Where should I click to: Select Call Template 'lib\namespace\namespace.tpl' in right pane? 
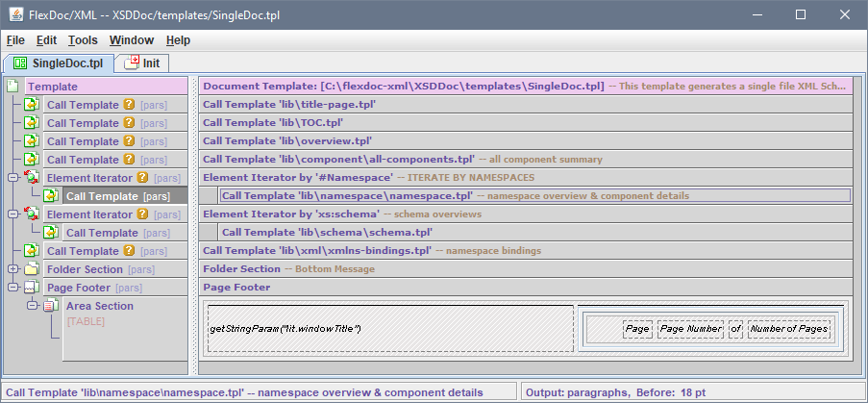point(535,196)
